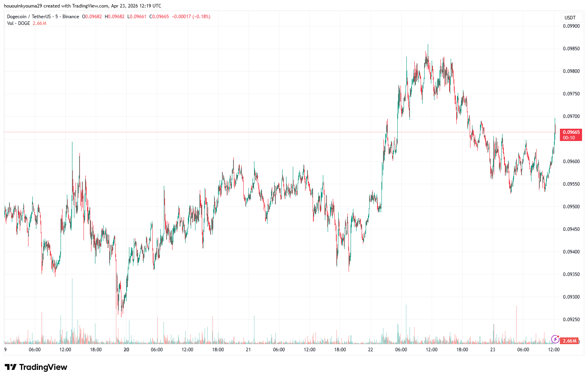The width and height of the screenshot is (588, 379).
Task: Click the change percentage (−0.18%)
Action: pyautogui.click(x=201, y=17)
